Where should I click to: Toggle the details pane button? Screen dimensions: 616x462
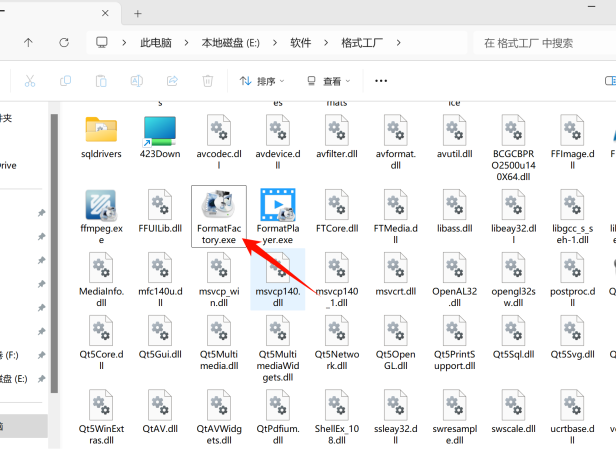point(610,81)
